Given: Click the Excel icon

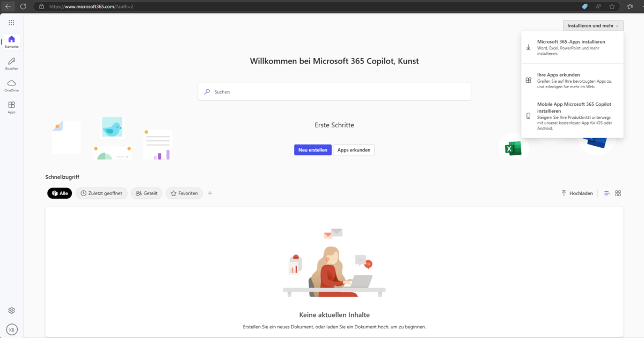Looking at the screenshot, I should [513, 148].
